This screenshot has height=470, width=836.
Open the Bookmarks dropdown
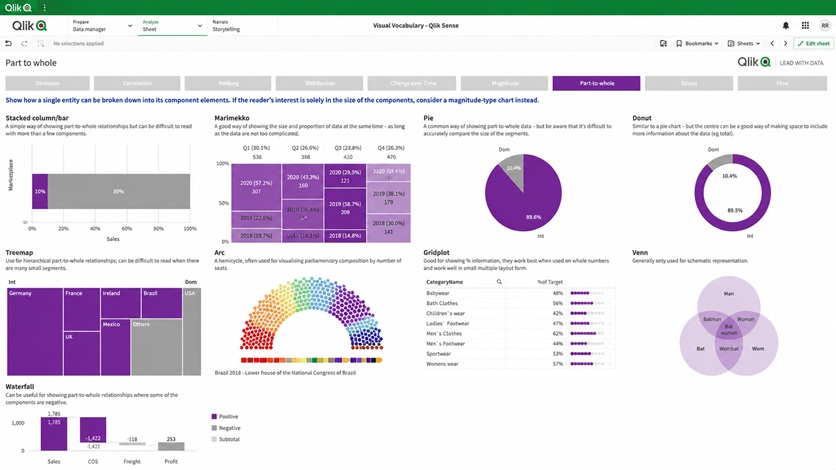[x=697, y=43]
